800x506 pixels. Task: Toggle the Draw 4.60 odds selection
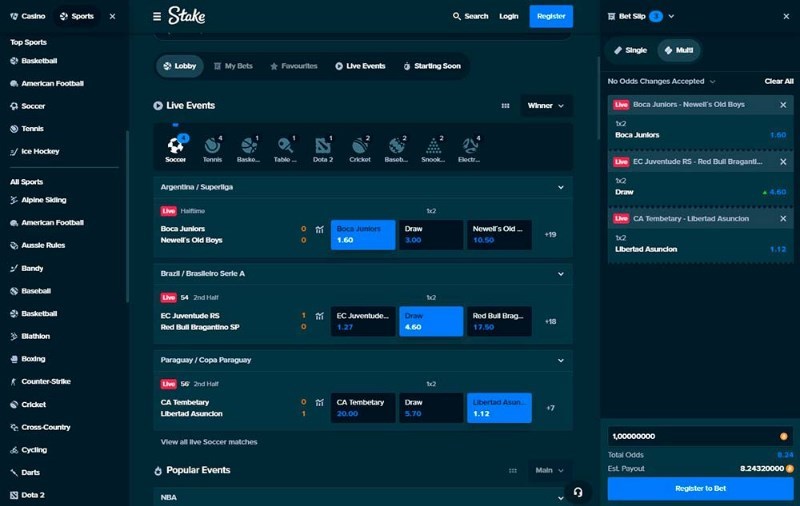(431, 321)
